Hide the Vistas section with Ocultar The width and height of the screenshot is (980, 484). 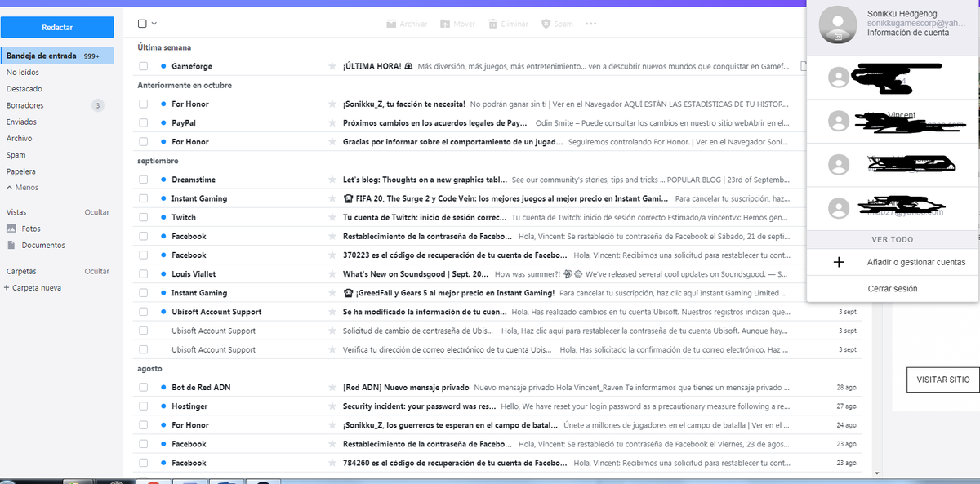tap(96, 212)
